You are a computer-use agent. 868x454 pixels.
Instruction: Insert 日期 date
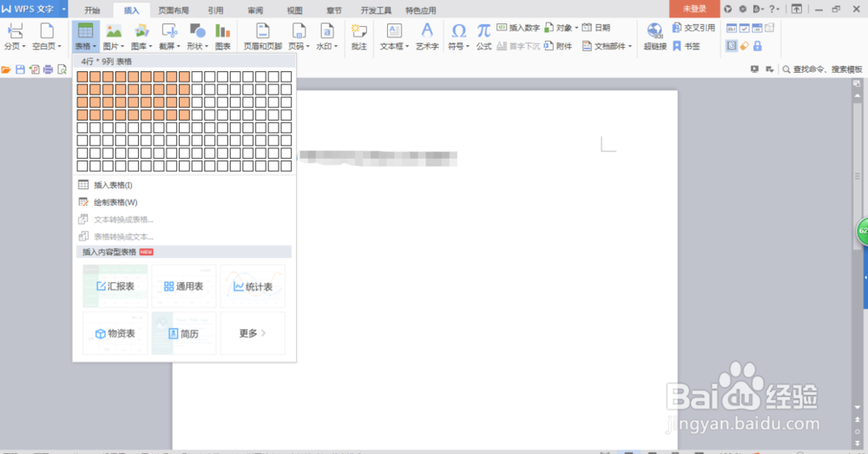coord(597,28)
